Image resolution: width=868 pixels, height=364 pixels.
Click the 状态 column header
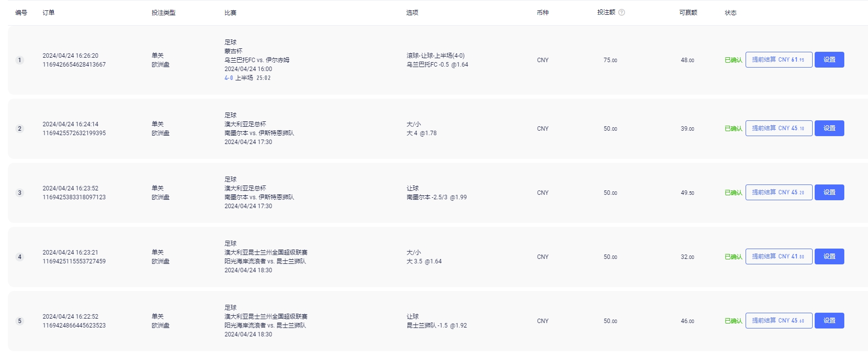point(730,13)
